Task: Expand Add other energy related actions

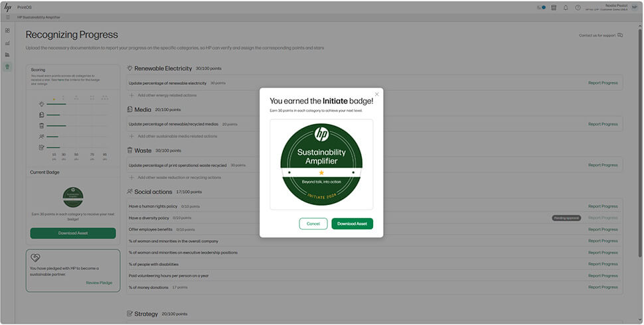Action: 163,96
